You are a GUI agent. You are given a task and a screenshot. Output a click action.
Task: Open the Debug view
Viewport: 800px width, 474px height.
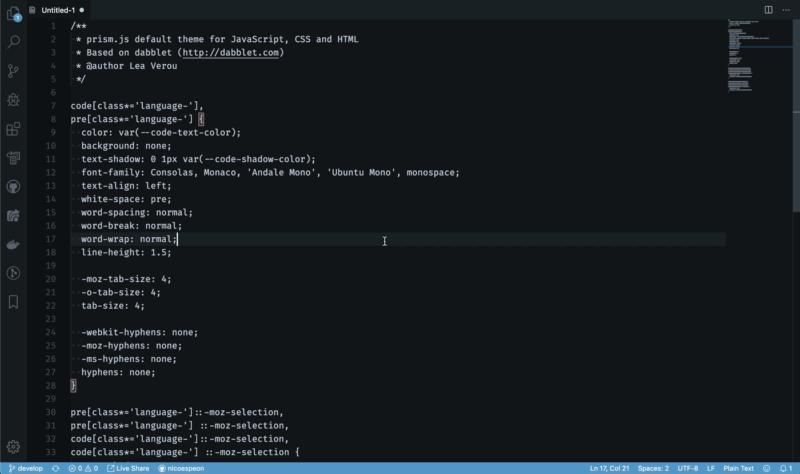point(14,99)
